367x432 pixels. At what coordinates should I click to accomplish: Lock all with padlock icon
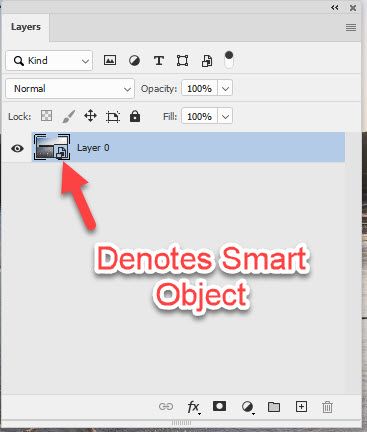[x=135, y=116]
